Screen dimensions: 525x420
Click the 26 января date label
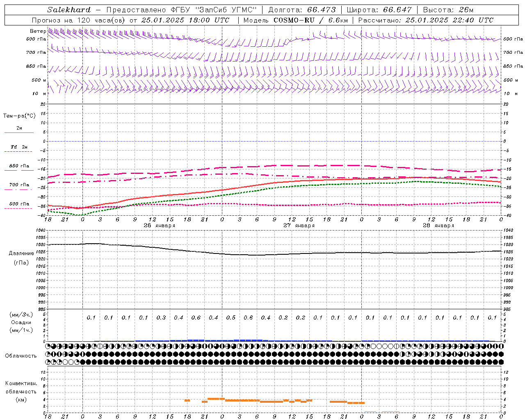pyautogui.click(x=160, y=226)
